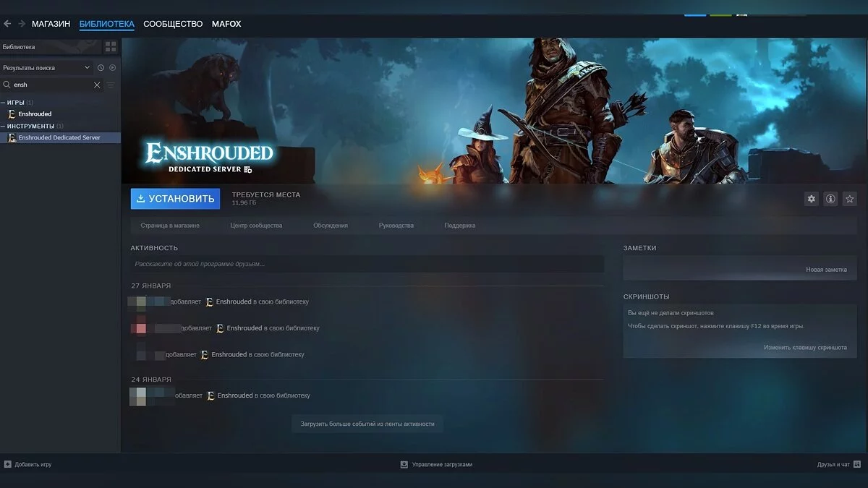868x488 pixels.
Task: Open the БИБЛИОТЕКА section
Action: tap(106, 24)
